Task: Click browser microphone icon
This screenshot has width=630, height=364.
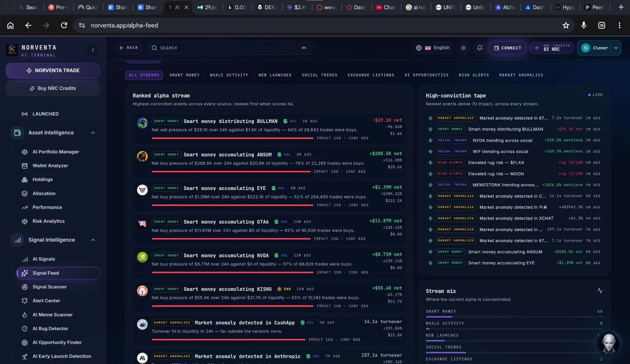Action: tap(584, 26)
